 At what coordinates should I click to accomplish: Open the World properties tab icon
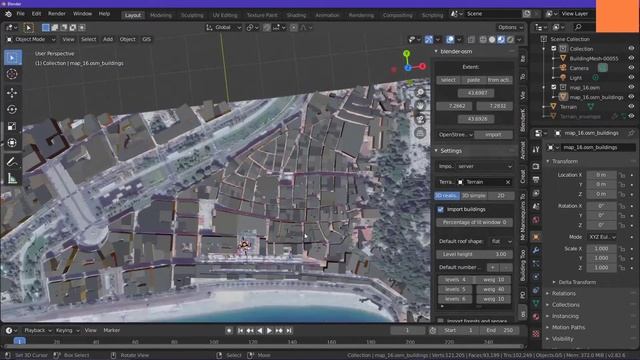(x=536, y=220)
